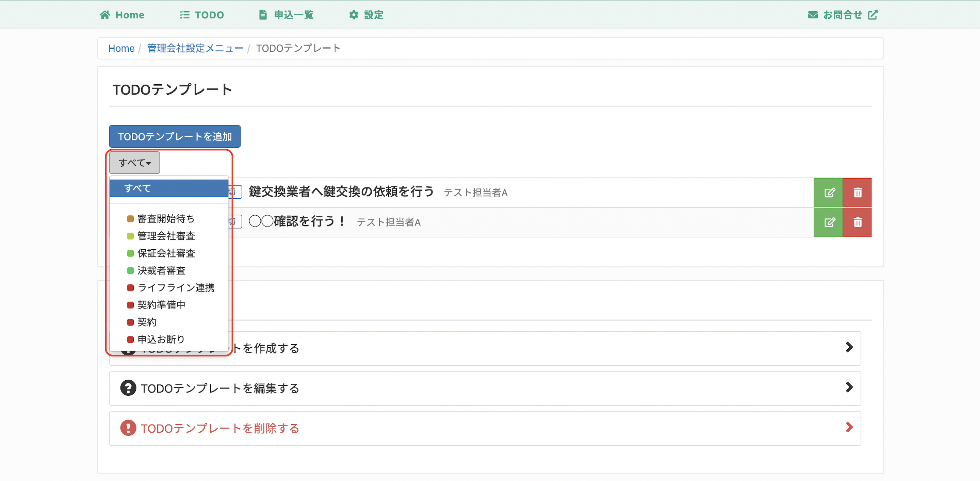Click red swatch beside ライフライン連携
The width and height of the screenshot is (980, 481).
(x=130, y=288)
